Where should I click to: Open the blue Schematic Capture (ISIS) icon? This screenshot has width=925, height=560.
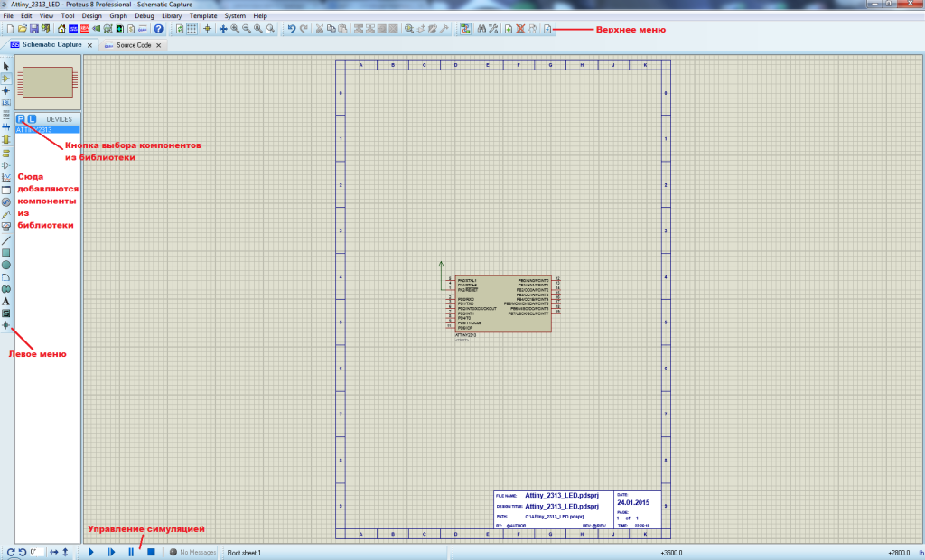tap(73, 29)
